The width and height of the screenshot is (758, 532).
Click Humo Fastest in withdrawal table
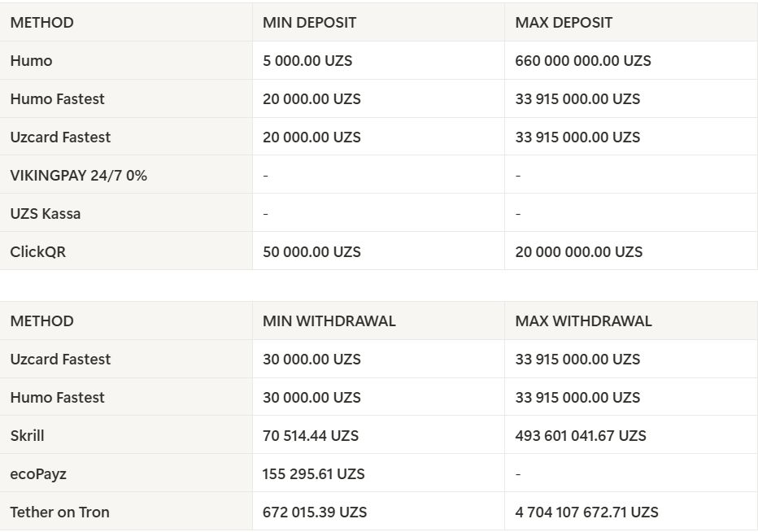57,398
